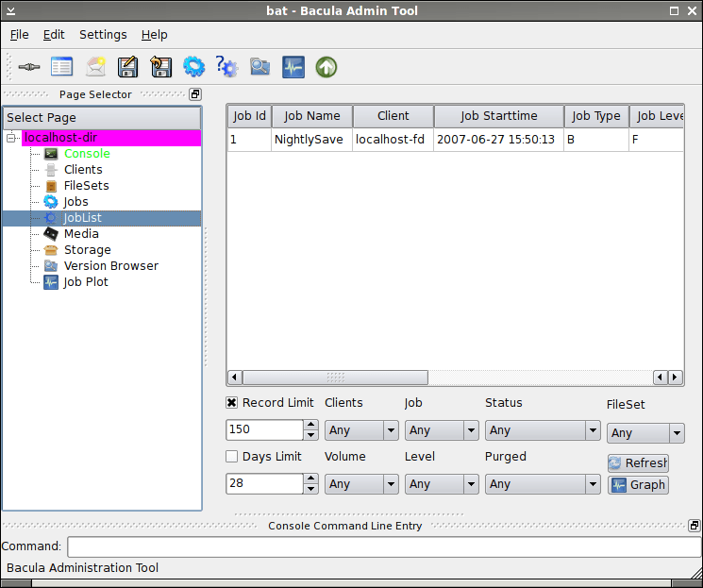Open the Clients filter dropdown
Image resolution: width=703 pixels, height=588 pixels.
coord(361,430)
